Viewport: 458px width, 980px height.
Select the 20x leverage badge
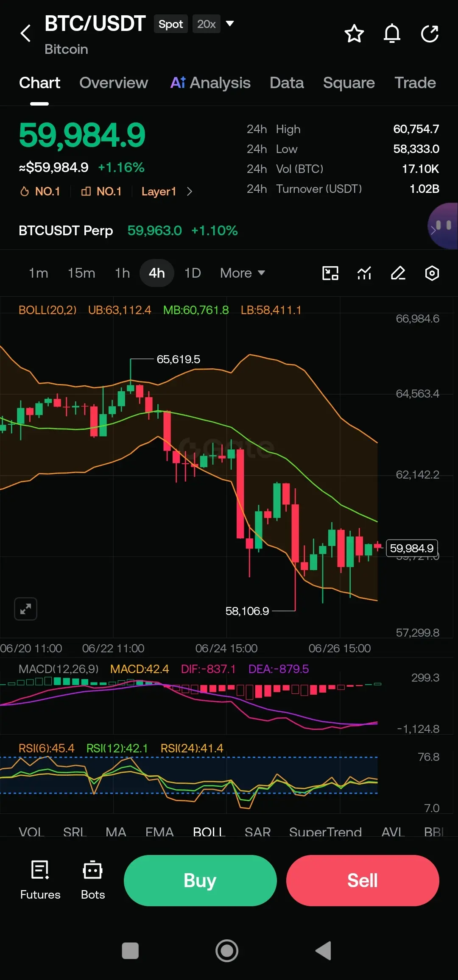(x=207, y=24)
